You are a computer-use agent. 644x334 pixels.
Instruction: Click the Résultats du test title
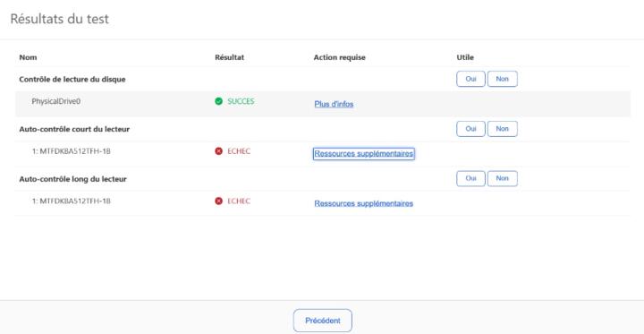[x=60, y=19]
